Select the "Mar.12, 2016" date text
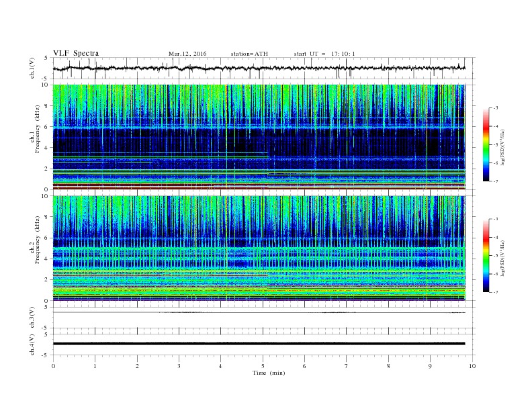 [187, 54]
